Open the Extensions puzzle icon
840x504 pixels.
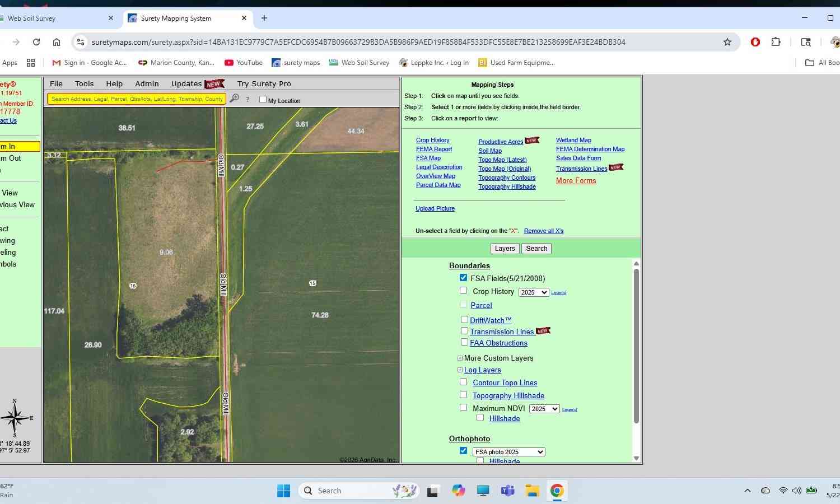coord(776,42)
